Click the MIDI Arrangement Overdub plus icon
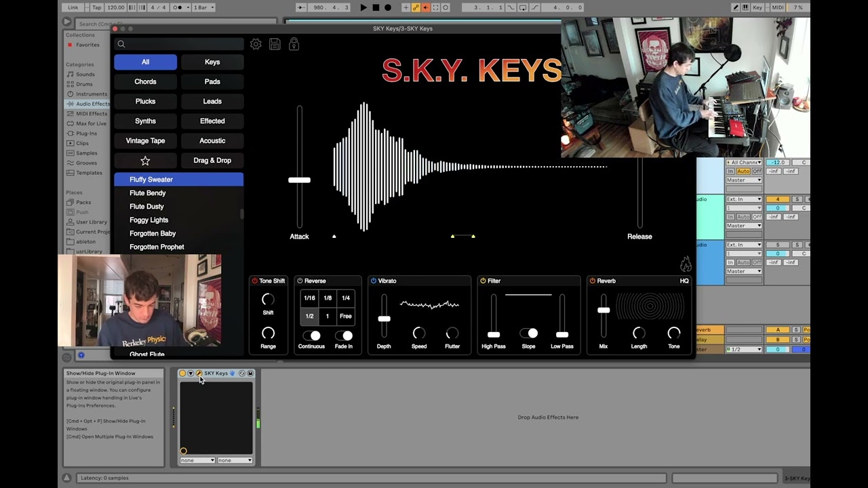 click(x=406, y=7)
